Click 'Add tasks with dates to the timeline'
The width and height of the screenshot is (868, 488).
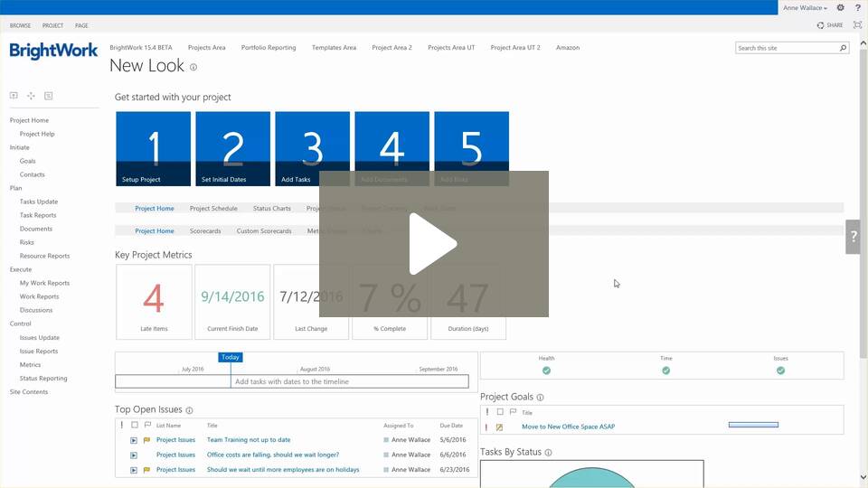[x=292, y=381]
